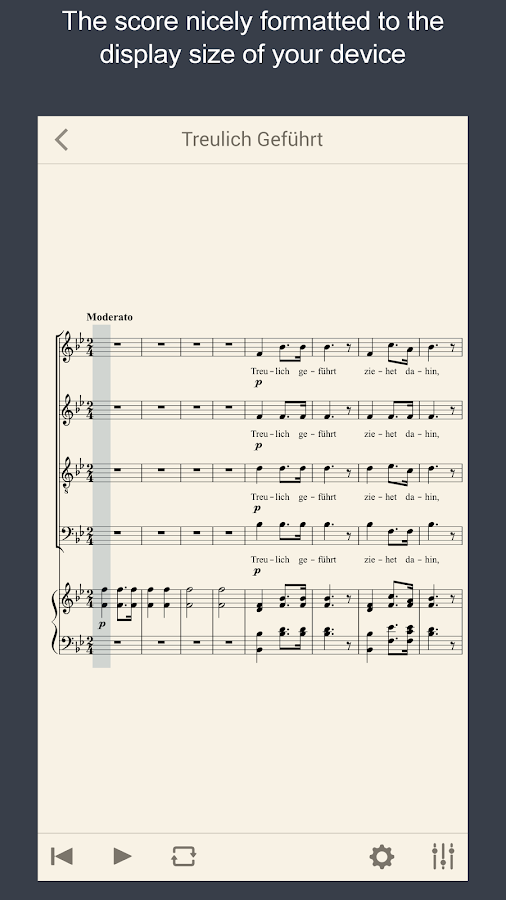
Task: Click the tenor clef with the small 8
Action: tap(67, 474)
